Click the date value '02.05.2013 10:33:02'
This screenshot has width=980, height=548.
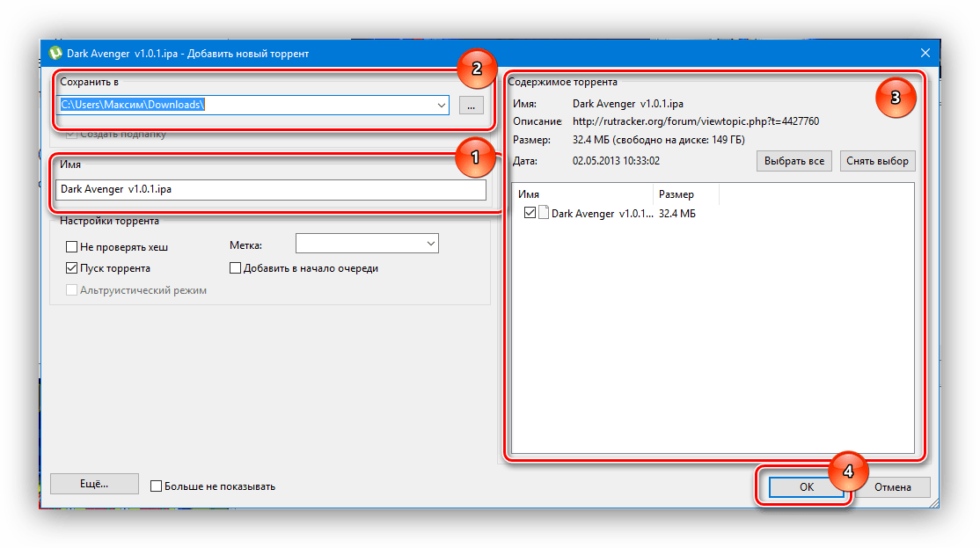click(616, 161)
